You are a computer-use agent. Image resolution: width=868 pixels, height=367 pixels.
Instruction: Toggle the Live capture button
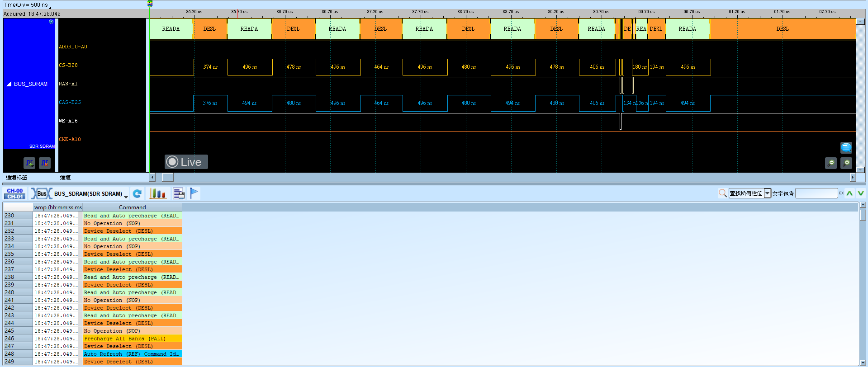(x=186, y=162)
